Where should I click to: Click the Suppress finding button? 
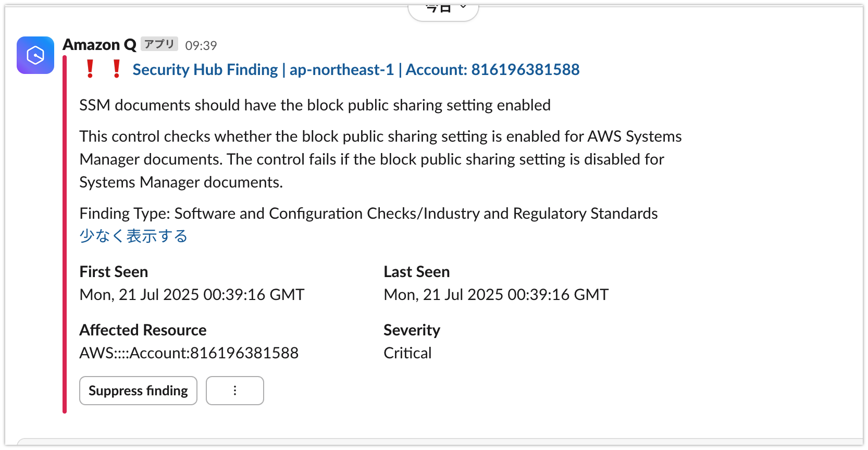click(138, 391)
